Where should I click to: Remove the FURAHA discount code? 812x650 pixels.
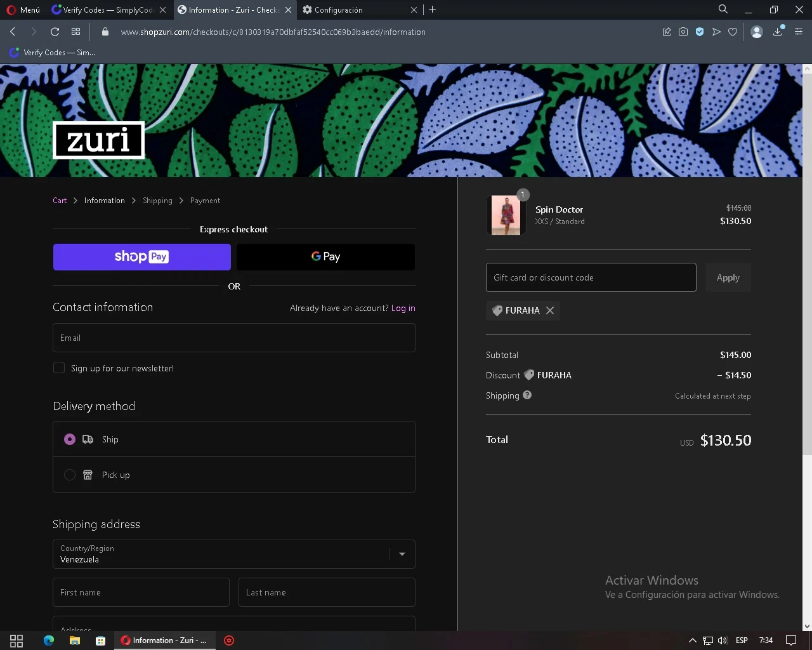(x=550, y=310)
